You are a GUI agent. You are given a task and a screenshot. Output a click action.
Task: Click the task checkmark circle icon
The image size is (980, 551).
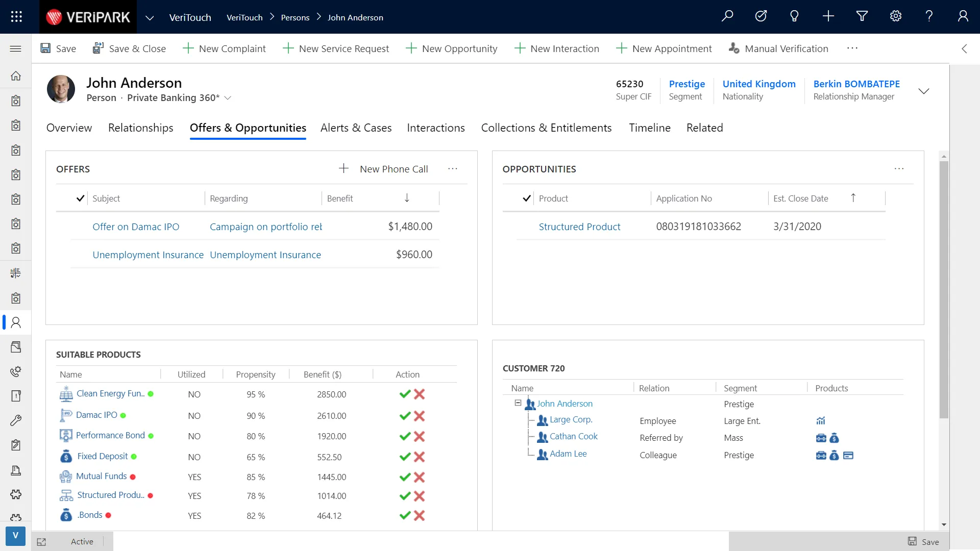click(x=761, y=16)
